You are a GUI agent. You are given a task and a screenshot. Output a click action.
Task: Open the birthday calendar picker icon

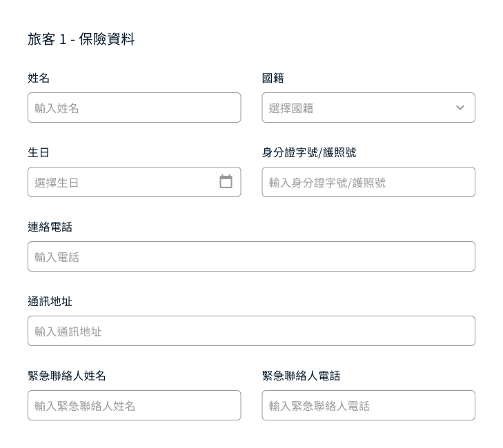pos(226,181)
